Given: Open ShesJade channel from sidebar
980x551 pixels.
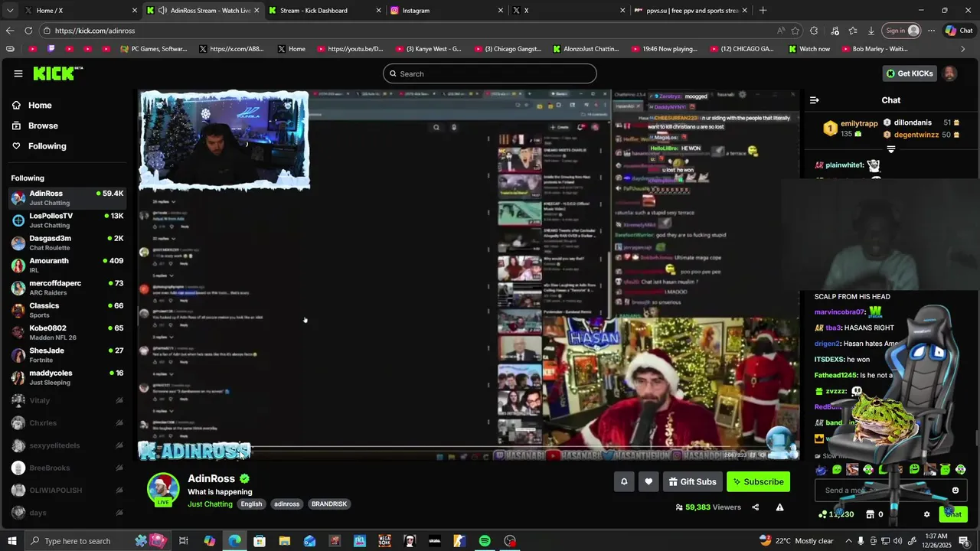Looking at the screenshot, I should tap(67, 355).
